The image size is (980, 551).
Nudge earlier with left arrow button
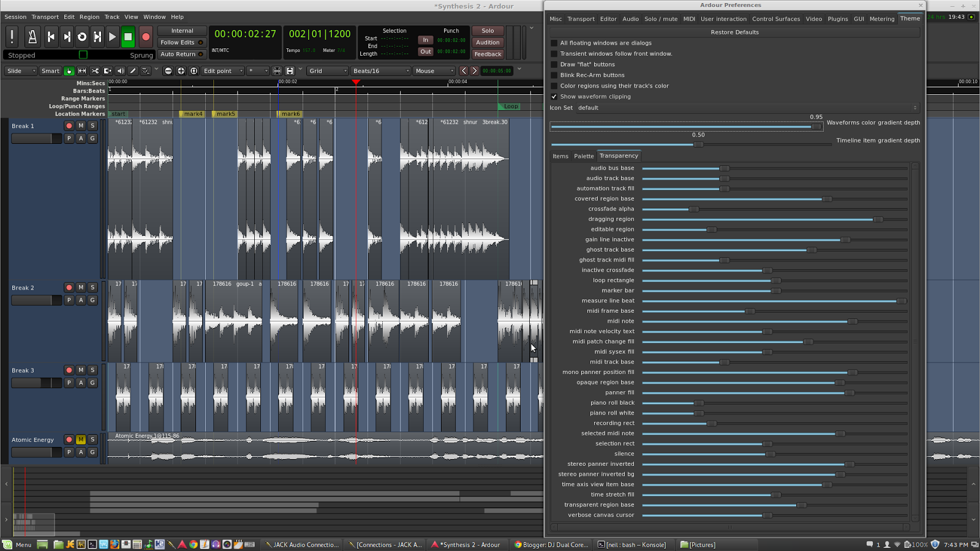(x=464, y=71)
